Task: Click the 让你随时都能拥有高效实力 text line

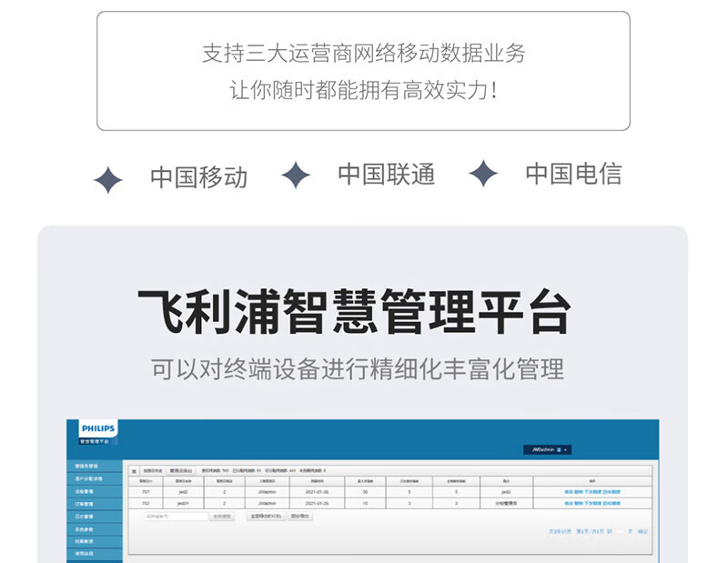Action: (364, 90)
